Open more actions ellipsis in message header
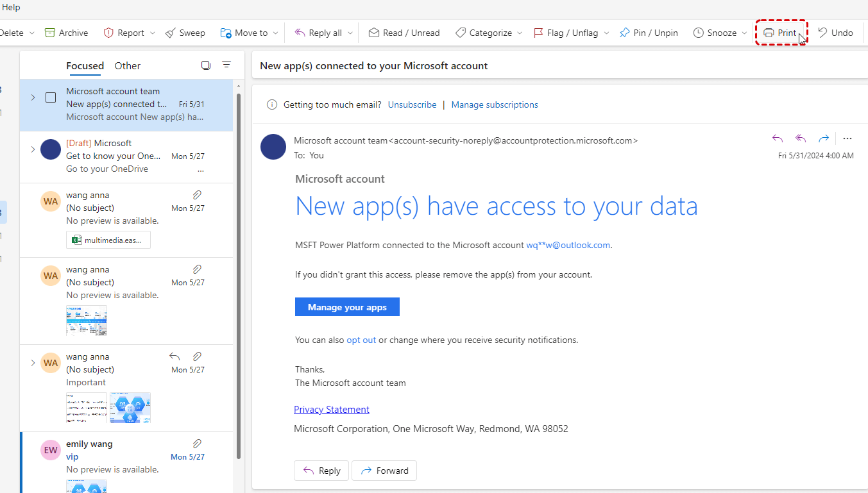Image resolution: width=868 pixels, height=493 pixels. point(847,138)
